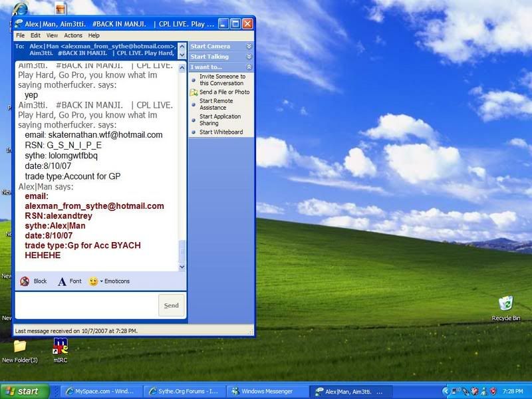Open the New Folder(3) desktop icon

(x=20, y=346)
